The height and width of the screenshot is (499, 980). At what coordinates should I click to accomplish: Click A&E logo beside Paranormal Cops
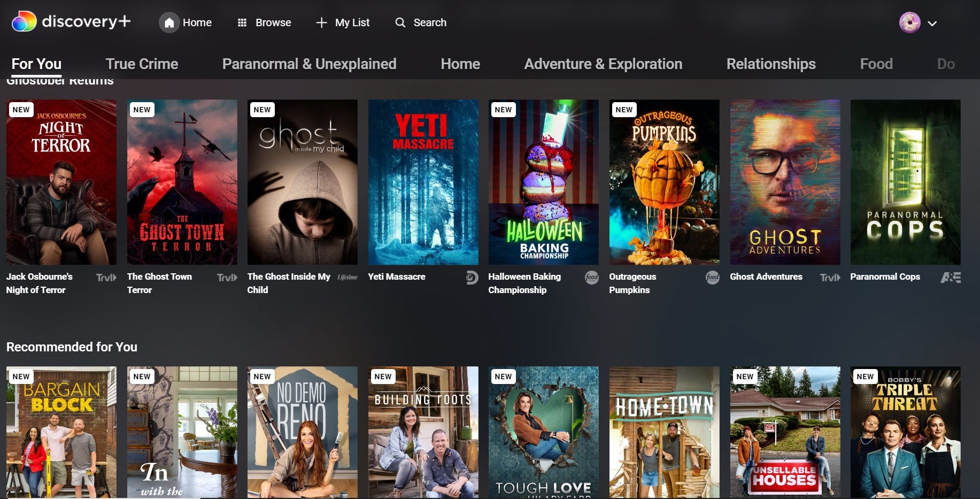(x=951, y=277)
